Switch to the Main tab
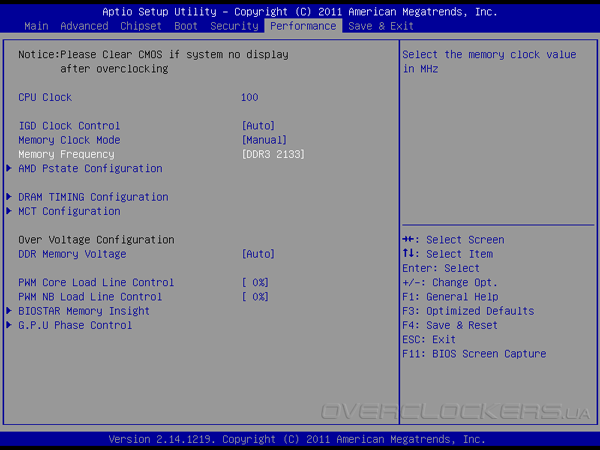The width and height of the screenshot is (600, 450). coord(36,26)
